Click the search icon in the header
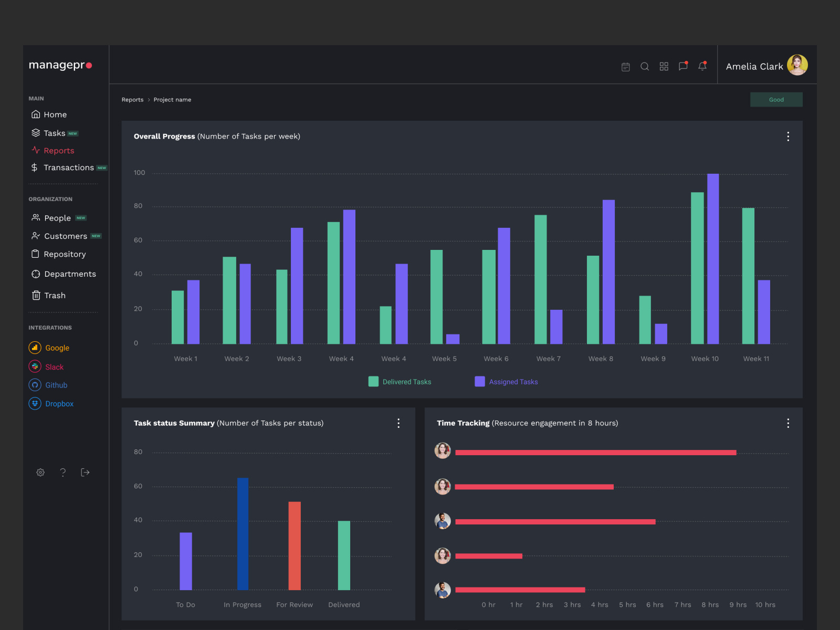Image resolution: width=840 pixels, height=630 pixels. tap(645, 66)
